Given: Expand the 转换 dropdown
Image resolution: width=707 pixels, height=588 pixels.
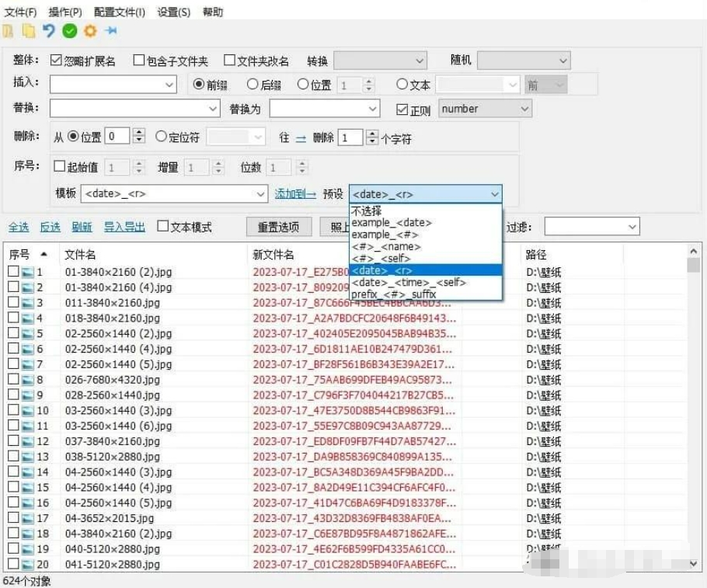Looking at the screenshot, I should tap(380, 61).
